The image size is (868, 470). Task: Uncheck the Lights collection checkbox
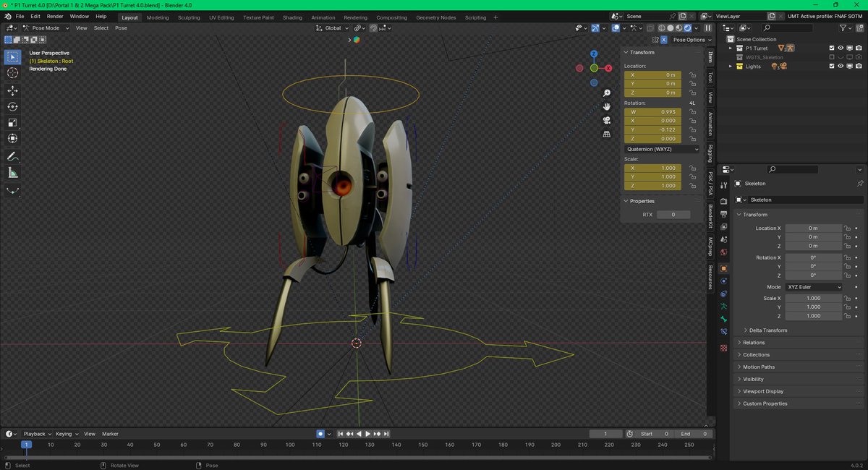pyautogui.click(x=832, y=67)
